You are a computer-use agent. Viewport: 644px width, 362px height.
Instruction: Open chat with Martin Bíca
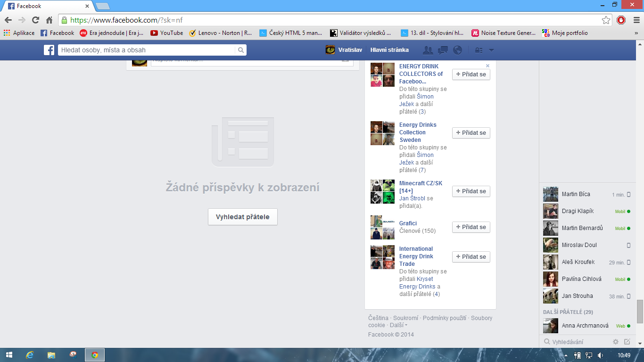click(x=587, y=194)
